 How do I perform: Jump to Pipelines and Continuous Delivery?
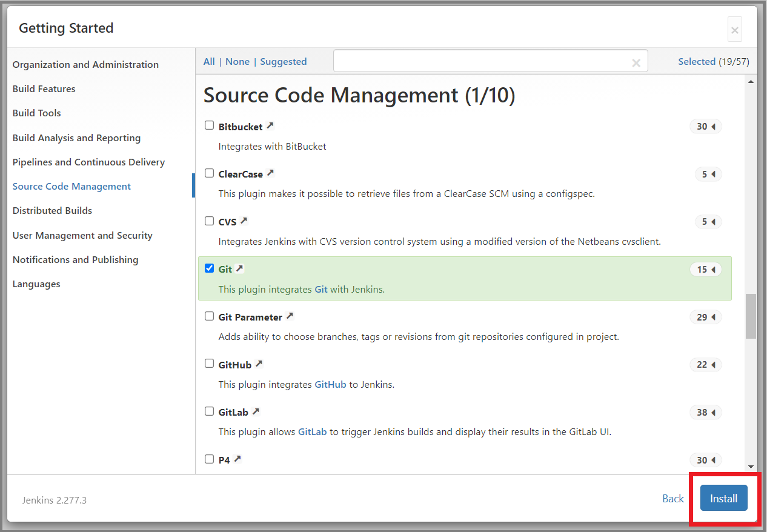click(88, 162)
